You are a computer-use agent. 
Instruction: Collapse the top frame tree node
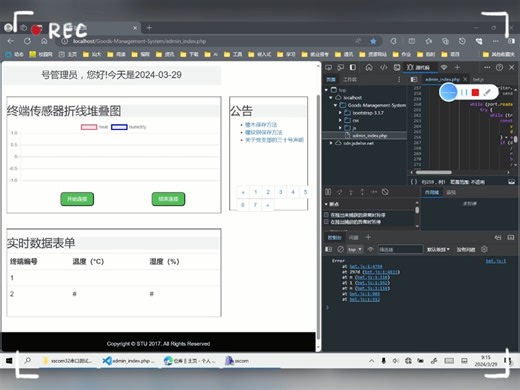coord(326,90)
